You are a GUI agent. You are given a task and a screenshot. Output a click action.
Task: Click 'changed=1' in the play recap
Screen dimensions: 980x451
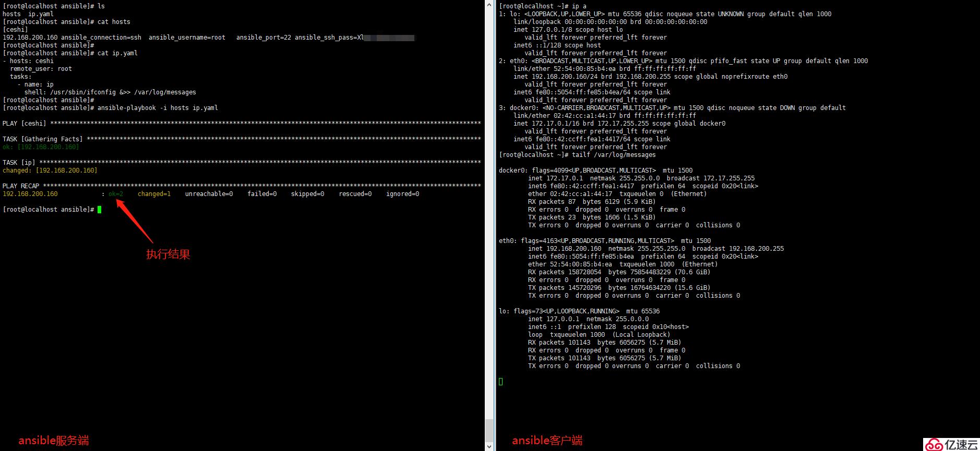[x=154, y=194]
